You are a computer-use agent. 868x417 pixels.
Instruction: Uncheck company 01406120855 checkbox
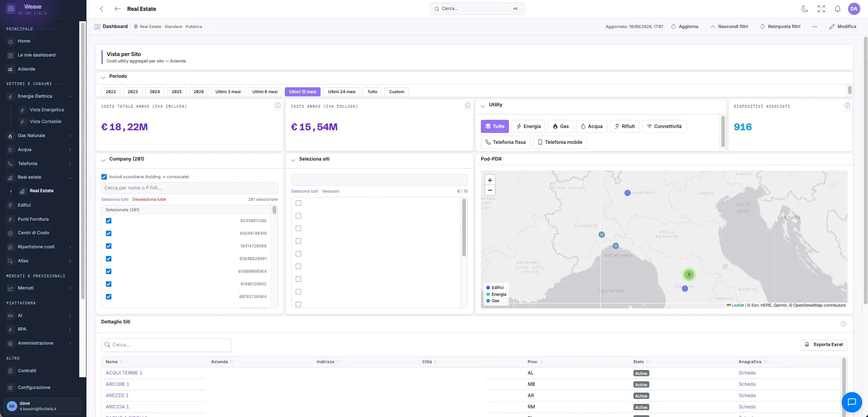109,284
